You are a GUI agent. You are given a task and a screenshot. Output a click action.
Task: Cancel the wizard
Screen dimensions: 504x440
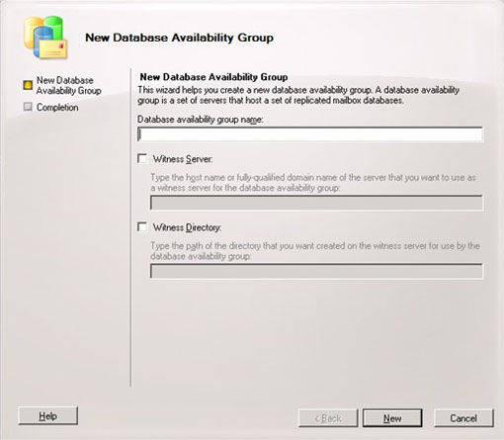click(463, 418)
